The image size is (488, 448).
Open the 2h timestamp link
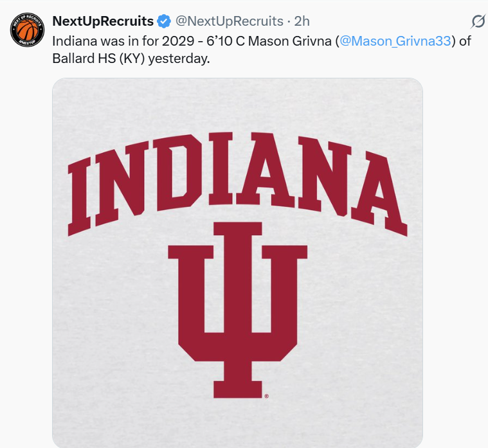[302, 21]
